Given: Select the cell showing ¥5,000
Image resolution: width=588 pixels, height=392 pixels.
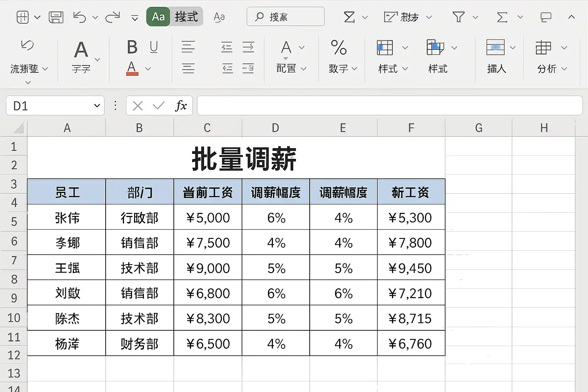Looking at the screenshot, I should pyautogui.click(x=208, y=217).
